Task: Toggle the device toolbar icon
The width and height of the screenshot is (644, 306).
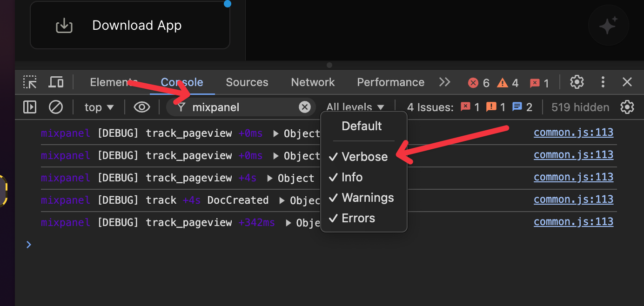Action: coord(56,83)
